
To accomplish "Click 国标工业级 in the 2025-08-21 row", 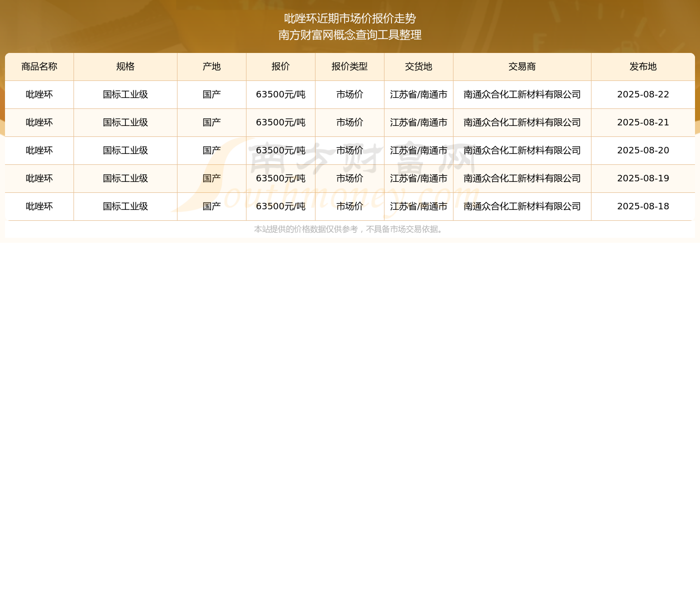I will point(125,122).
